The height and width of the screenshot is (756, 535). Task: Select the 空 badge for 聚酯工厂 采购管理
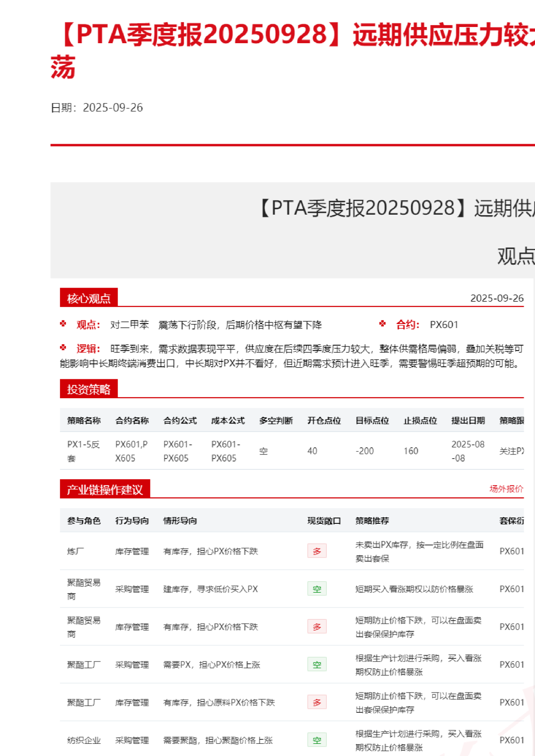317,665
